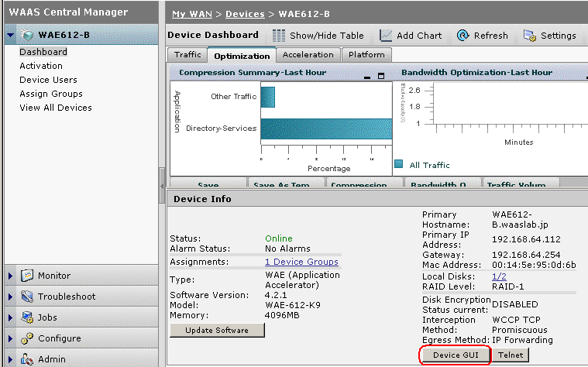Open the 1/2 Local Disks link
The width and height of the screenshot is (588, 367).
click(499, 276)
